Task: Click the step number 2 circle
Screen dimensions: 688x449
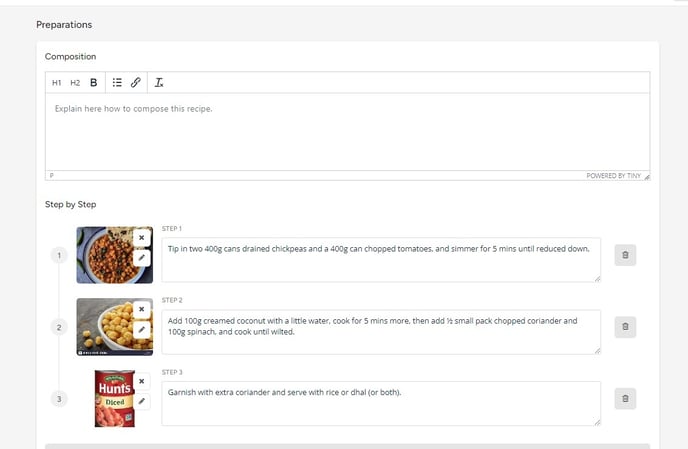Action: (59, 327)
